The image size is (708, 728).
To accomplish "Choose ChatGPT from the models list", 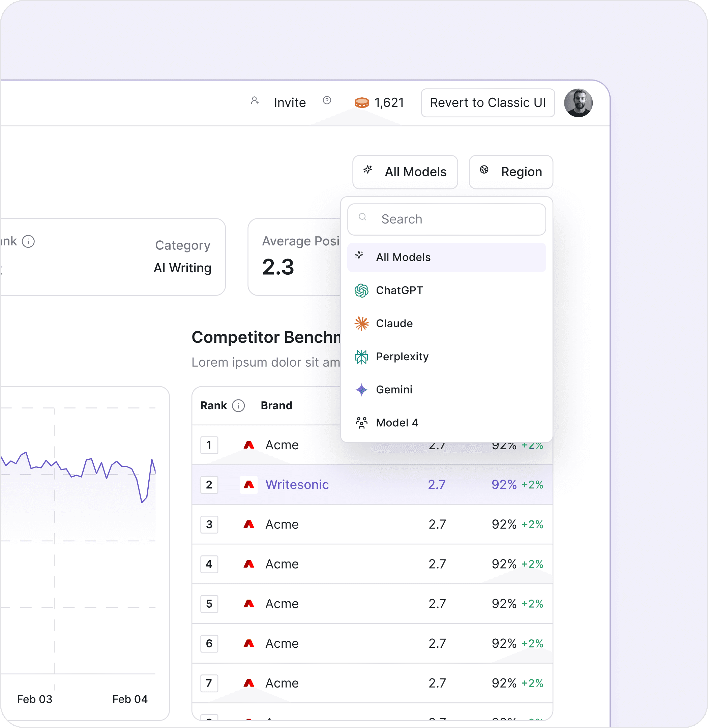I will [x=400, y=291].
